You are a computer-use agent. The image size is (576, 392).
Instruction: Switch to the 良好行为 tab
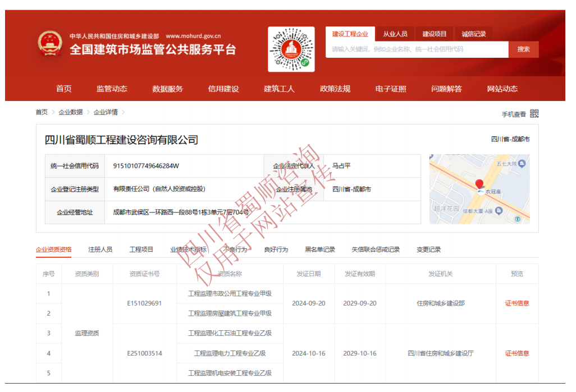point(276,250)
